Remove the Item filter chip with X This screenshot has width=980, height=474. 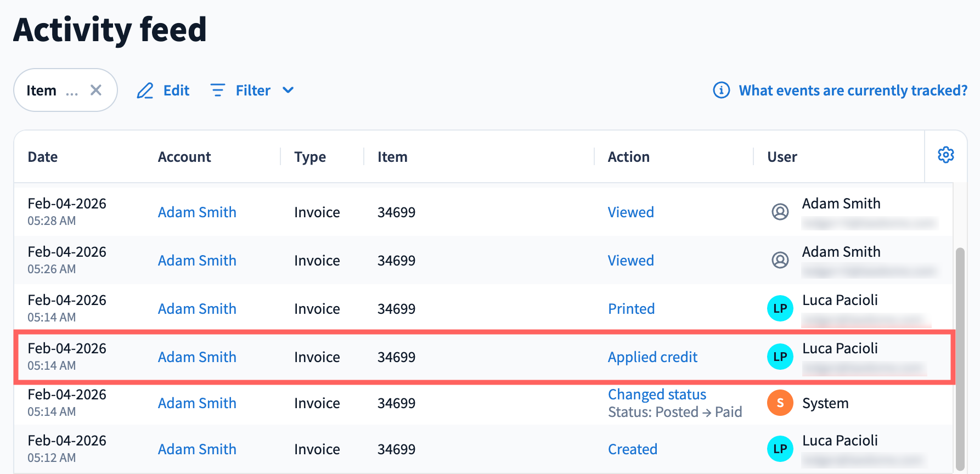96,90
